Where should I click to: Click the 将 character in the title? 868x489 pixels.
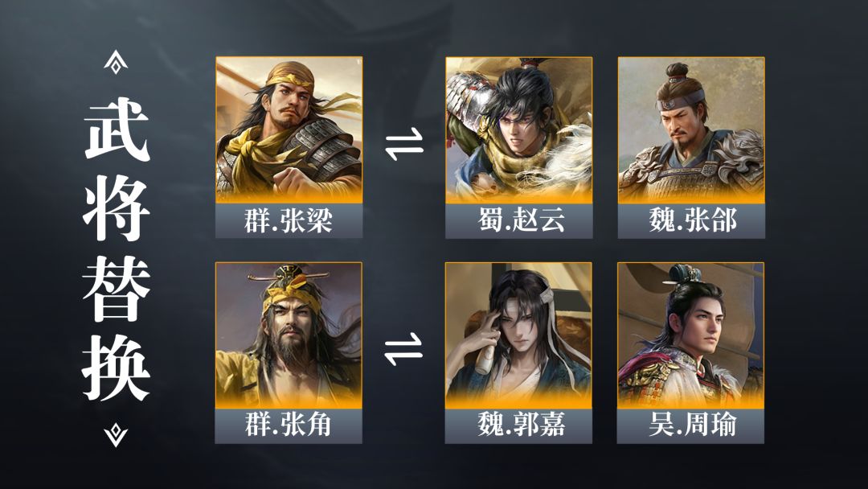point(117,208)
